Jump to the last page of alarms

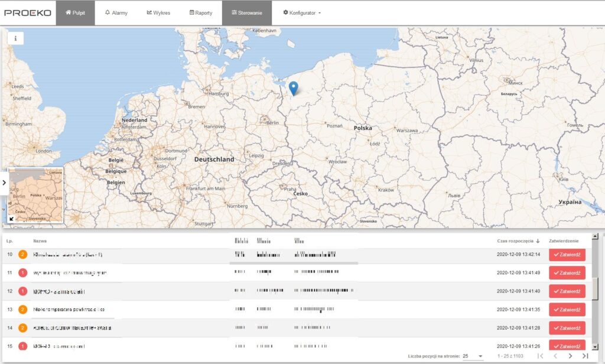coord(585,356)
